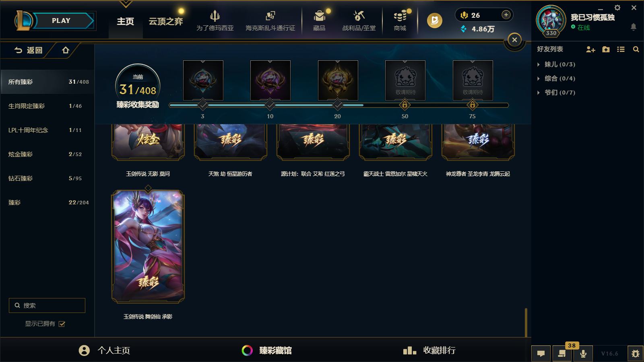This screenshot has width=644, height=362.
Task: Click the home icon beside 返回
Action: coord(66,50)
